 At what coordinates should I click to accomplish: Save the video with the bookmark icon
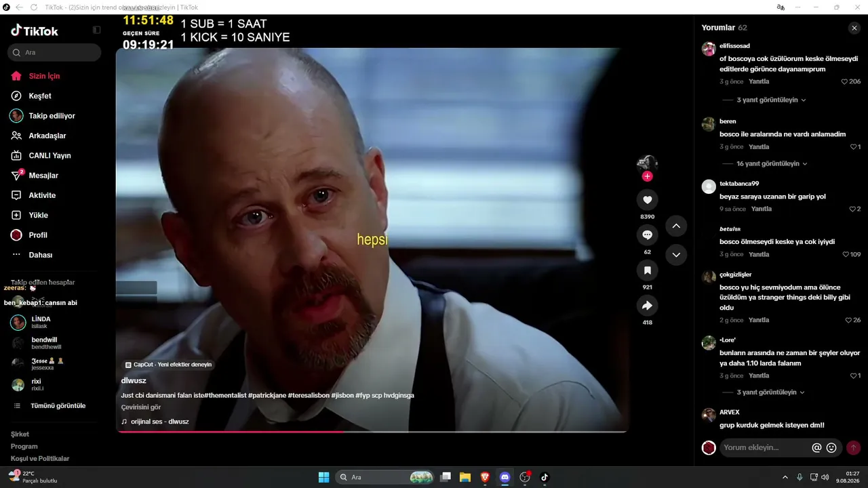tap(647, 270)
